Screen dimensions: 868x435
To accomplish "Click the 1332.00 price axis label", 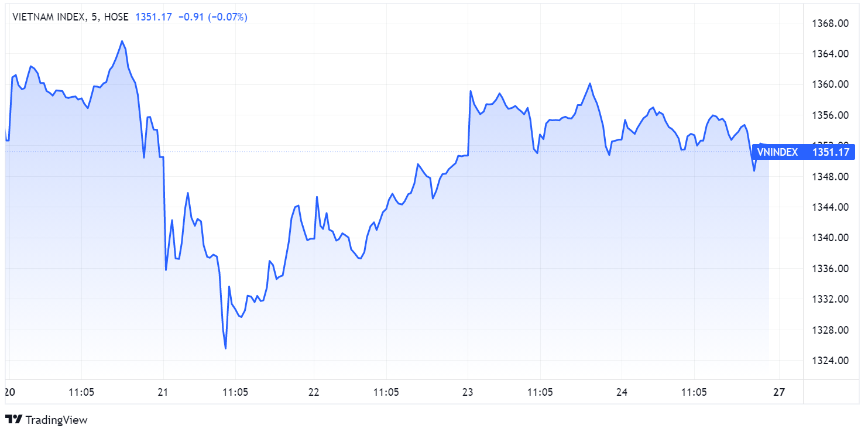I will click(x=832, y=299).
